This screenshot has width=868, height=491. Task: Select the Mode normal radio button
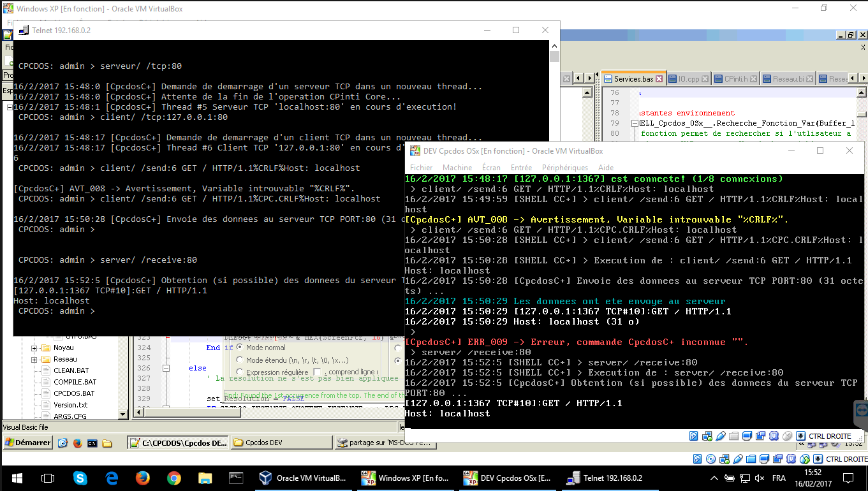240,348
